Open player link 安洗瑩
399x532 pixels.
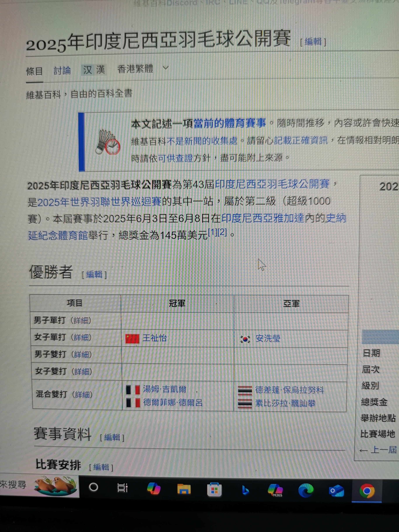(x=268, y=338)
